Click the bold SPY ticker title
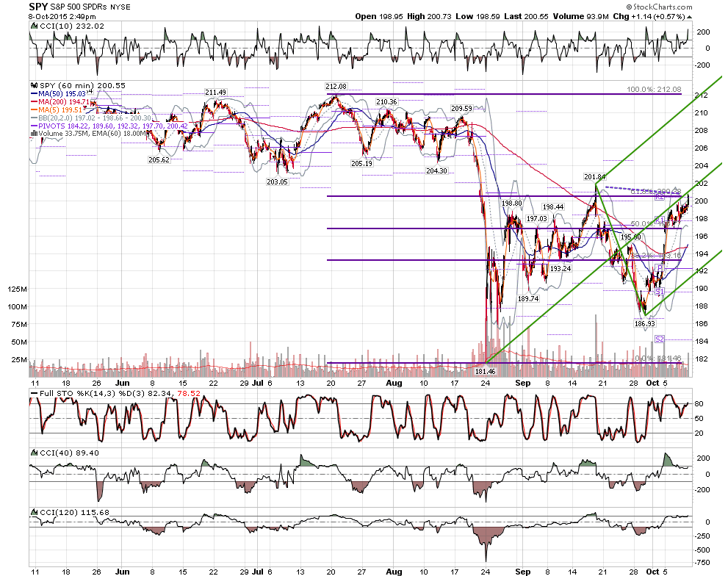 coord(38,7)
